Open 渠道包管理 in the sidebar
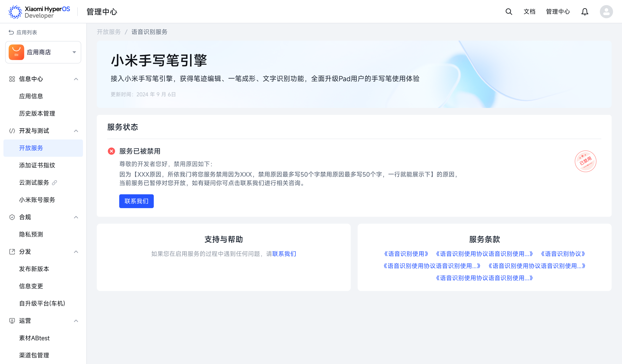This screenshot has width=622, height=364. (x=43, y=355)
